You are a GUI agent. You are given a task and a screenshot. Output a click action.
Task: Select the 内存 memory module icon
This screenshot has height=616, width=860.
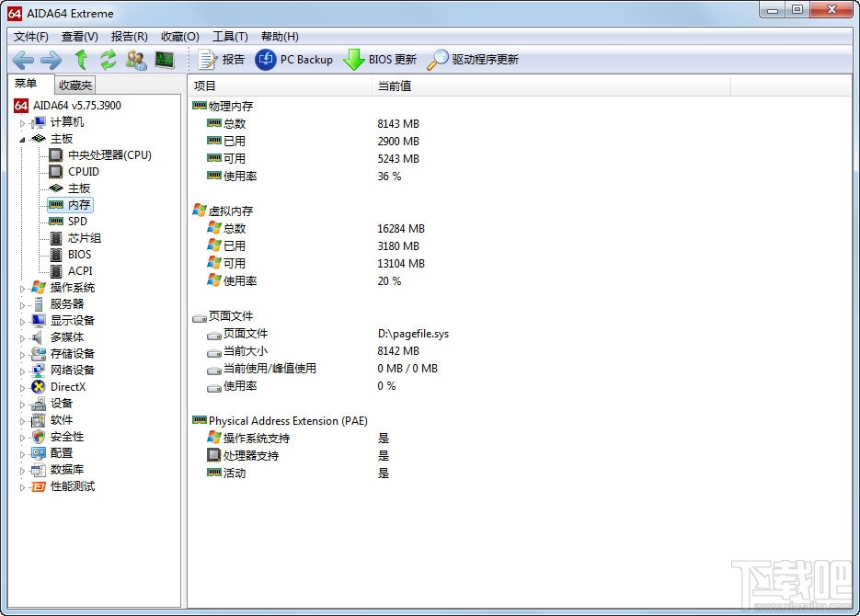(x=55, y=205)
